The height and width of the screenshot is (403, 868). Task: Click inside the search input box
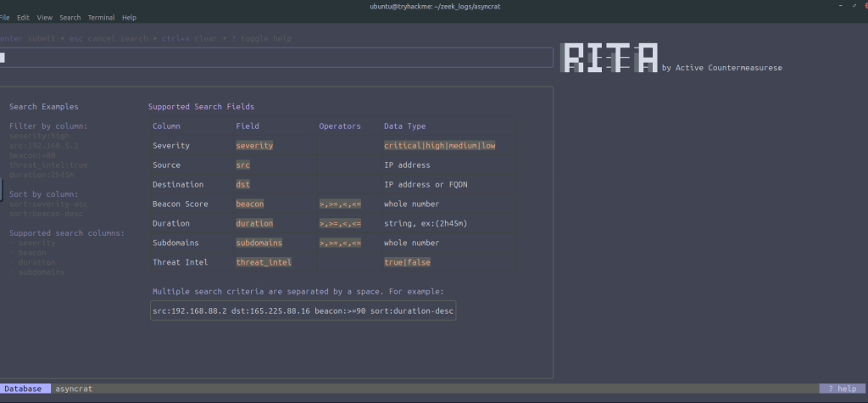(276, 58)
